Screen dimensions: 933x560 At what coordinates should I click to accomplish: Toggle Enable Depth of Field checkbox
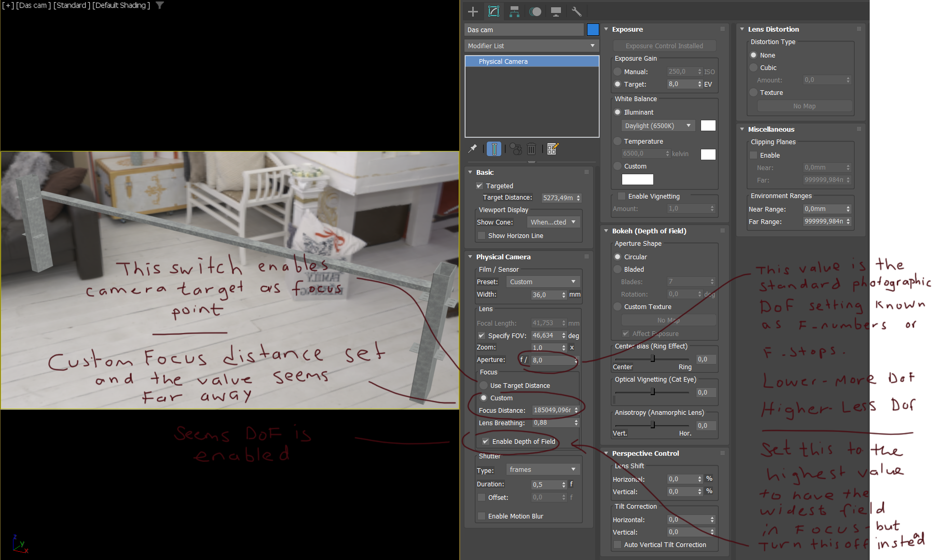[486, 441]
